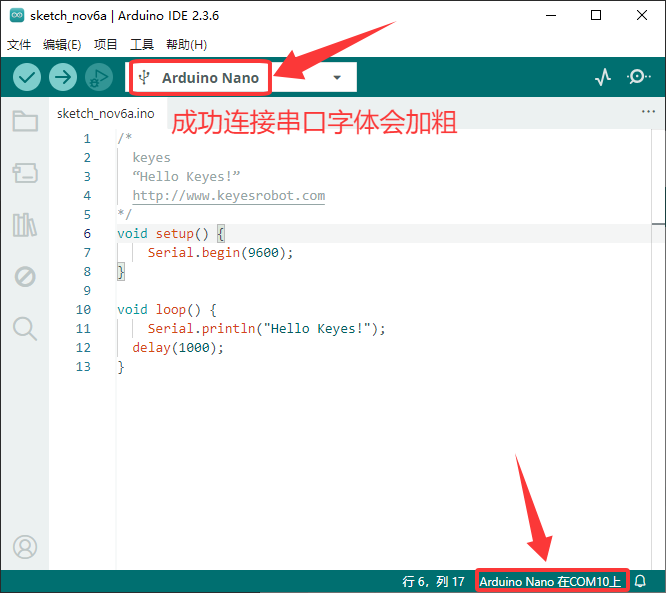The width and height of the screenshot is (666, 593).
Task: Click the '/*' comment start on line 1
Action: (x=124, y=138)
